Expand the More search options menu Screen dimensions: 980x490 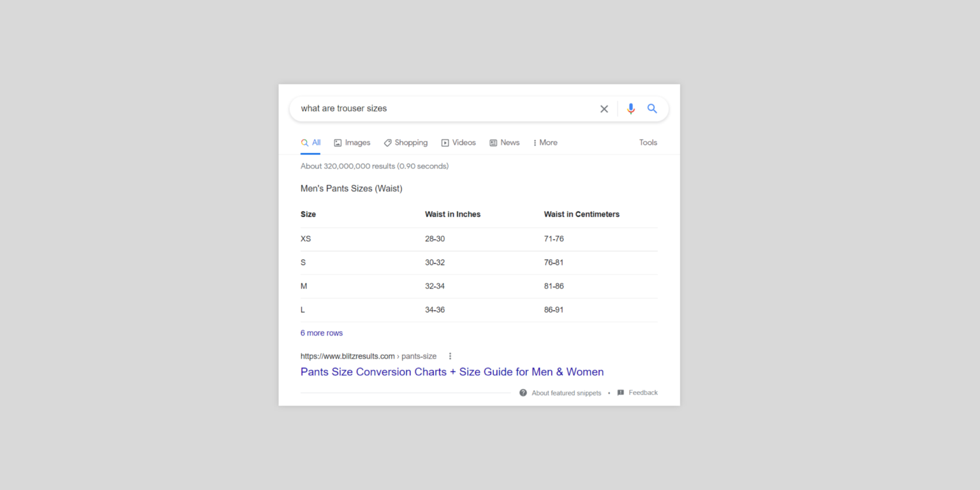(x=544, y=142)
